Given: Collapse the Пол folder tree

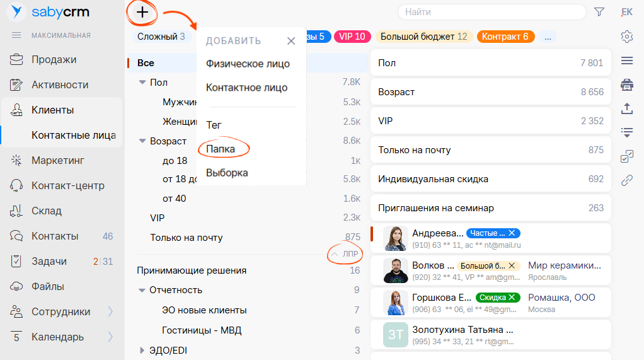Looking at the screenshot, I should click(142, 83).
